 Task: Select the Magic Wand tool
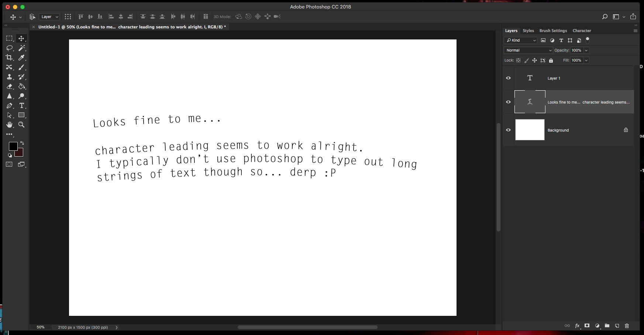(x=22, y=48)
